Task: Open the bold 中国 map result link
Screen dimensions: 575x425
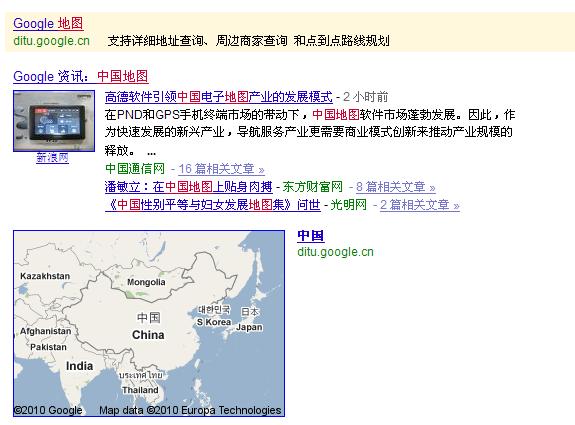Action: 311,236
